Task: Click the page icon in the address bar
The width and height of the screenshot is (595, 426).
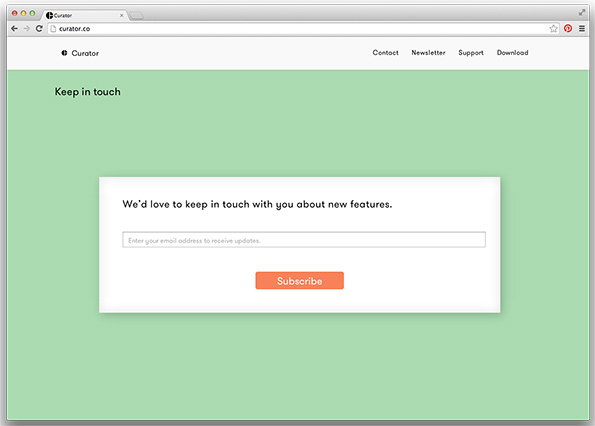Action: point(53,28)
